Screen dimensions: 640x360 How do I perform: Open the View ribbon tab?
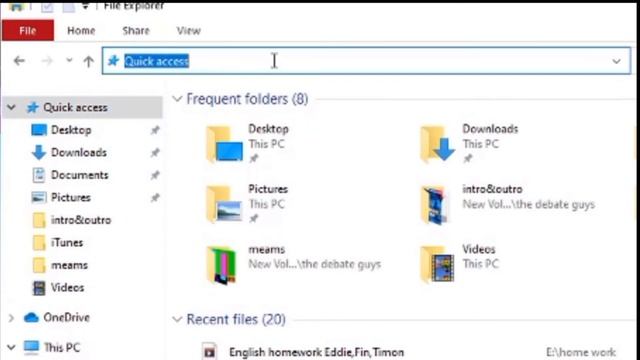pos(188,31)
